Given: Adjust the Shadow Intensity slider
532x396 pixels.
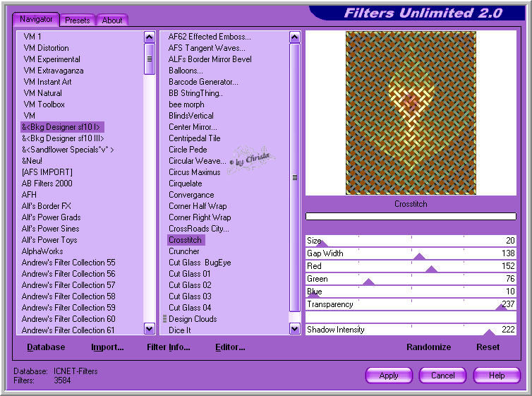Looking at the screenshot, I should (411, 330).
